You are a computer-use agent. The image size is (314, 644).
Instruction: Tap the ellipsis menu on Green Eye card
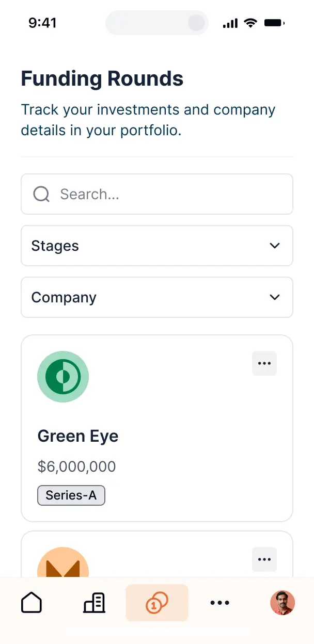(x=264, y=363)
